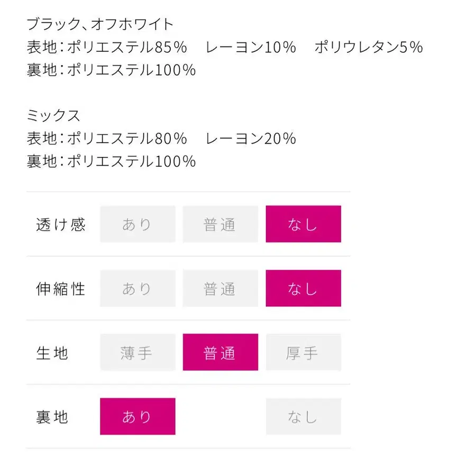Click the 生地 row label
Viewport: 476px width, 476px height.
click(x=52, y=353)
